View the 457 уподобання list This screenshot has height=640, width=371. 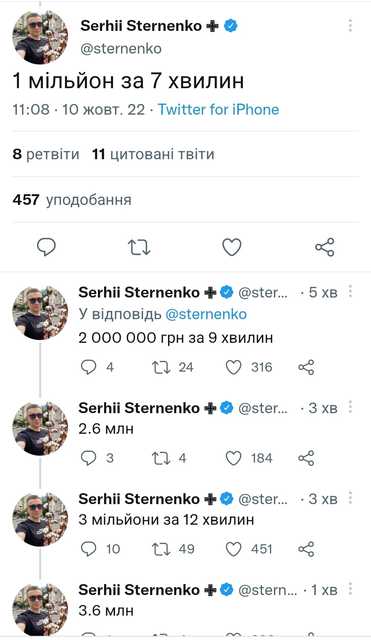point(72,200)
